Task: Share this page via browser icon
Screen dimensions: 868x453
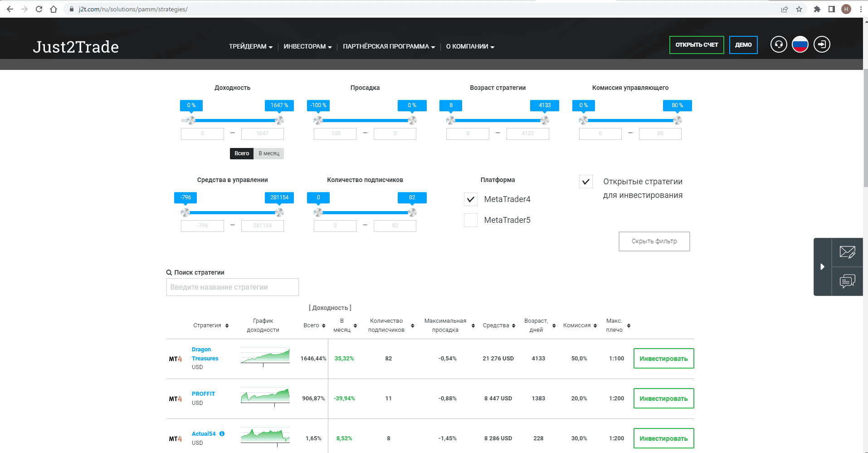Action: (x=785, y=9)
